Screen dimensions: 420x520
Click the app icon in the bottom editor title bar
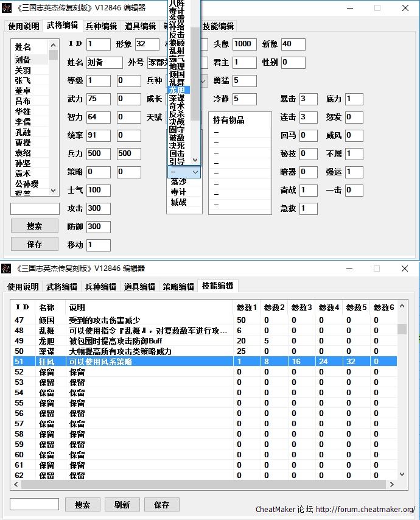pyautogui.click(x=7, y=268)
